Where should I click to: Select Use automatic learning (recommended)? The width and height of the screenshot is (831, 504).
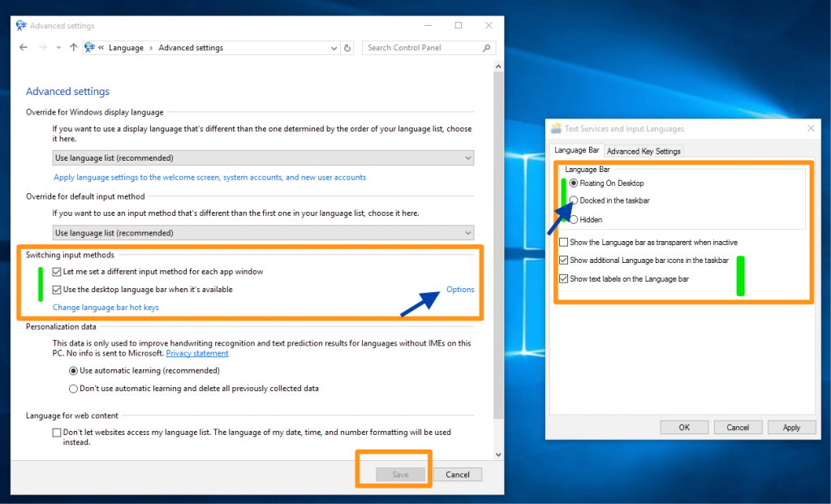[73, 371]
